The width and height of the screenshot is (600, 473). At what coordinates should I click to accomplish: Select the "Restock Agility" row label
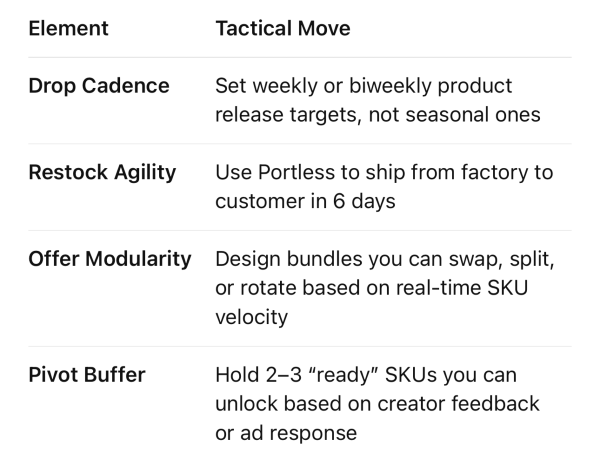[x=102, y=173]
